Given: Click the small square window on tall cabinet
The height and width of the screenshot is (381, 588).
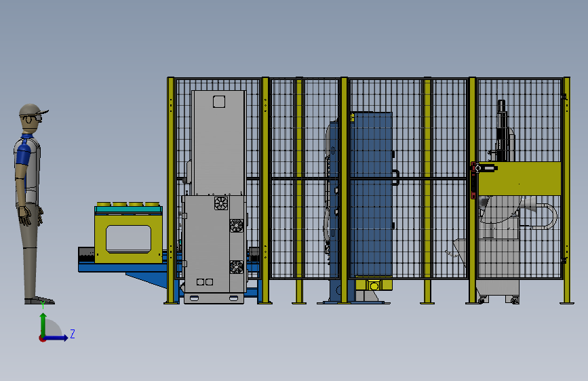Looking at the screenshot, I should [219, 102].
